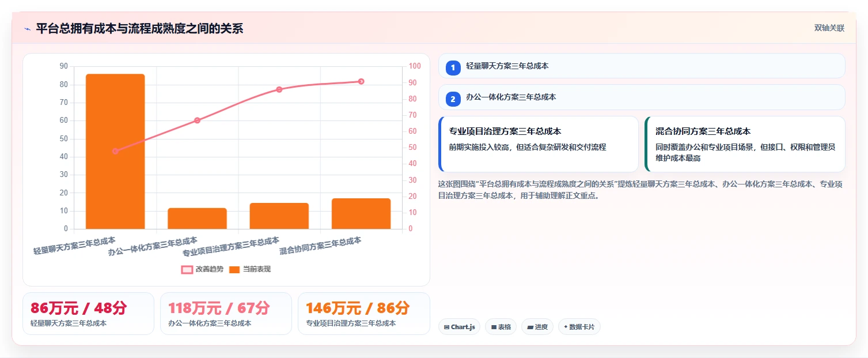868x358 pixels.
Task: Click the 双轴关联 label in header
Action: [x=829, y=28]
